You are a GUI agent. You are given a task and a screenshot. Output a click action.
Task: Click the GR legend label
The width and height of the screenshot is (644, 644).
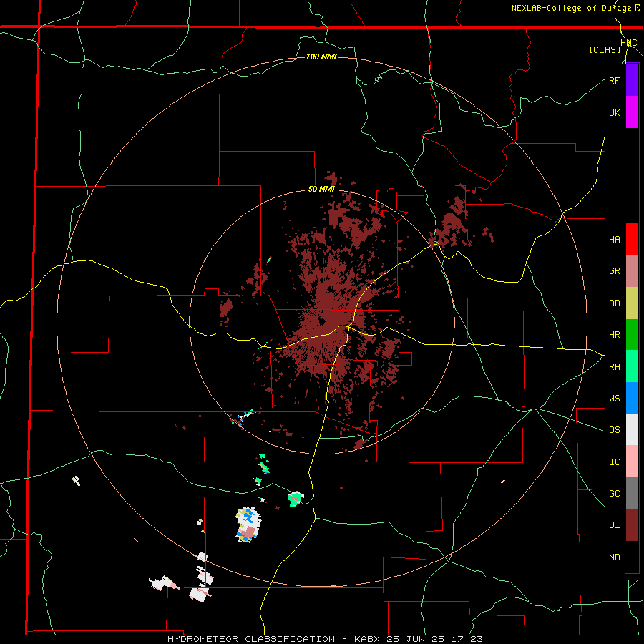tap(614, 271)
